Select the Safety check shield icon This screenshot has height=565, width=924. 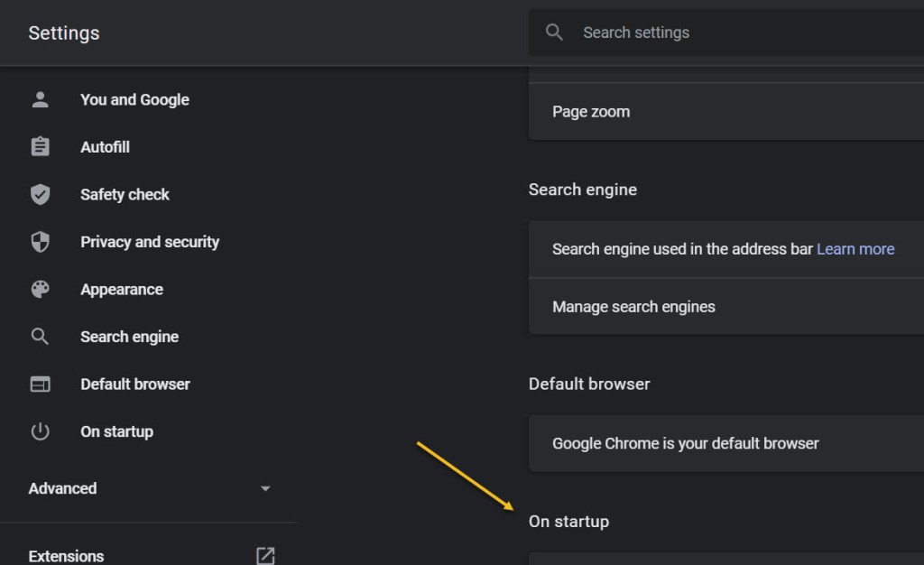pyautogui.click(x=40, y=194)
